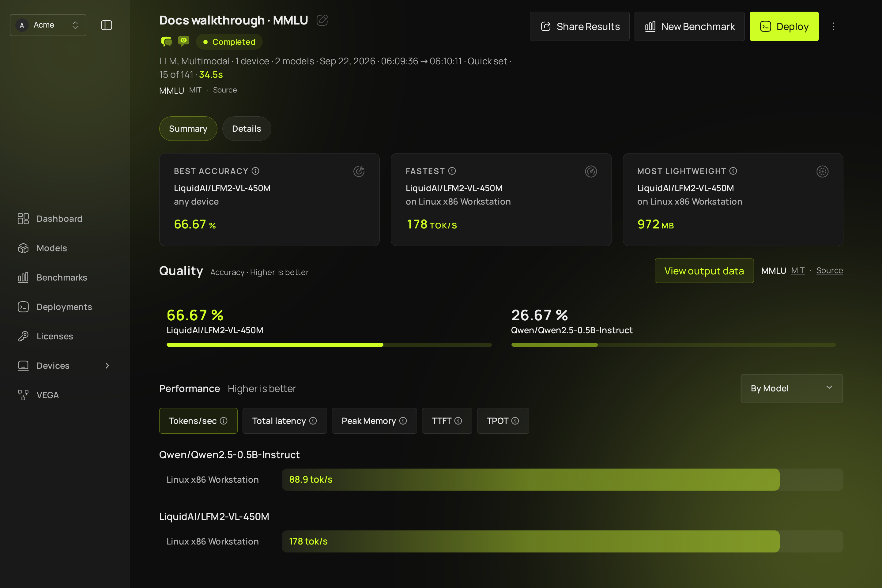Select the Total latency metric
The image size is (882, 588).
point(285,421)
